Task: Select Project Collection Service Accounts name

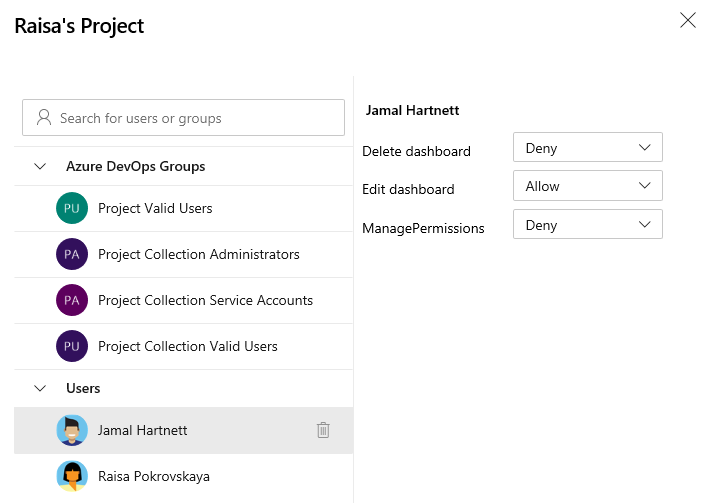Action: pyautogui.click(x=205, y=300)
